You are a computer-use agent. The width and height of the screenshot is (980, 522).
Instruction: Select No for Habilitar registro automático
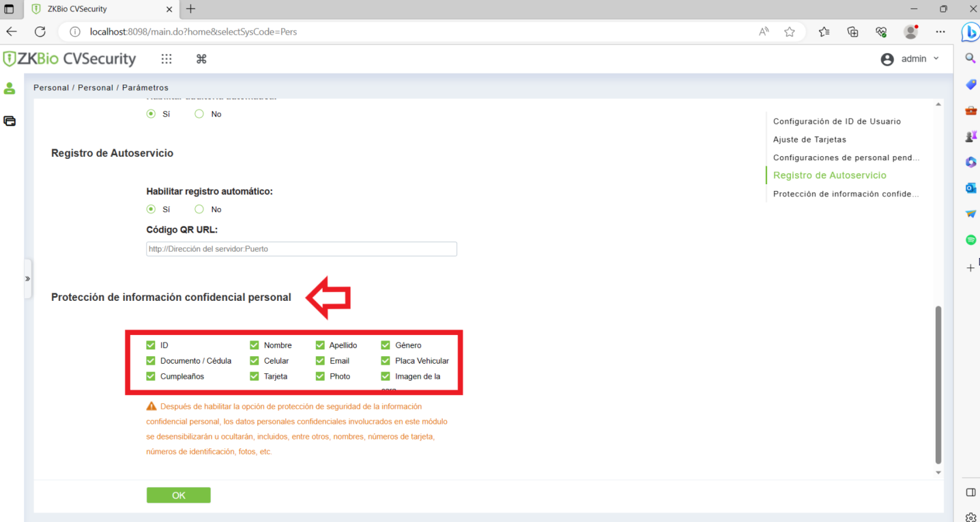click(x=199, y=209)
